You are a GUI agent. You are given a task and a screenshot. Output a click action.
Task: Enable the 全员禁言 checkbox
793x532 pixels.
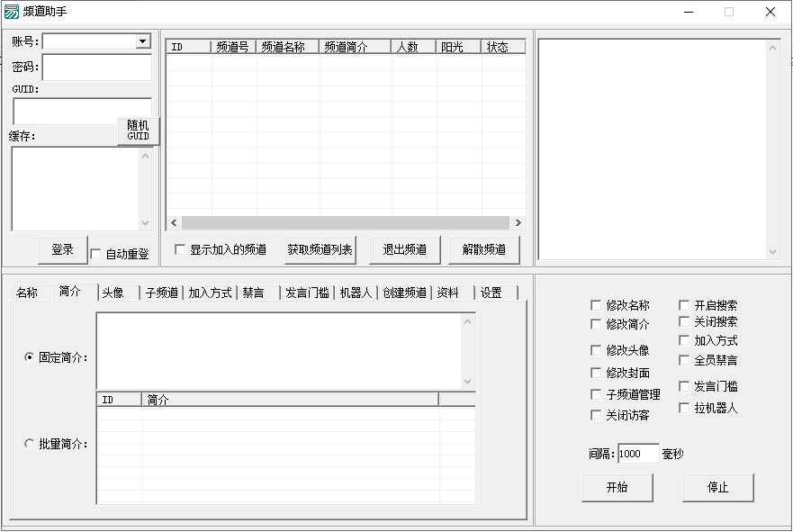pyautogui.click(x=684, y=360)
